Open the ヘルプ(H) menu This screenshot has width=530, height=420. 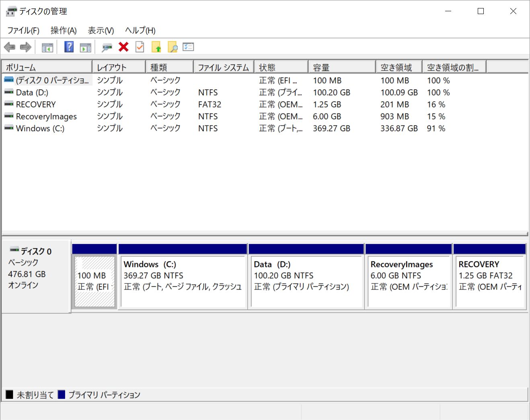[140, 31]
